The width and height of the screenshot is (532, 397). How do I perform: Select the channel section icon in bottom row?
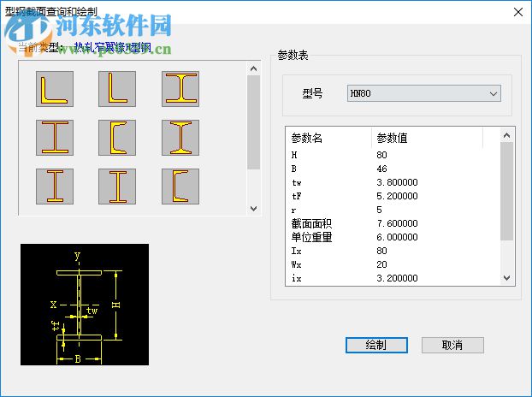(180, 187)
